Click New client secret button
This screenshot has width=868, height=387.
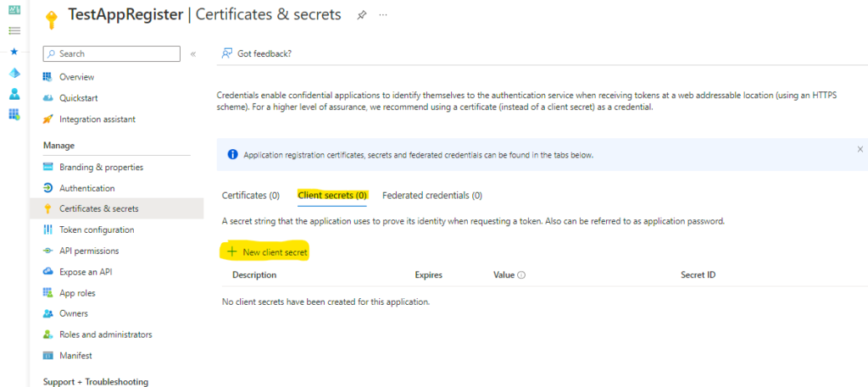tap(267, 252)
